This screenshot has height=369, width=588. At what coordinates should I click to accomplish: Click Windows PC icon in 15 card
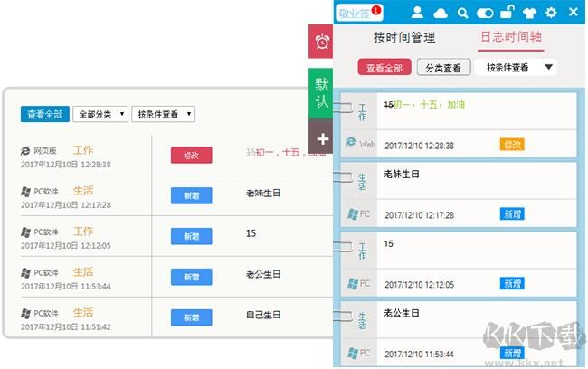(352, 284)
